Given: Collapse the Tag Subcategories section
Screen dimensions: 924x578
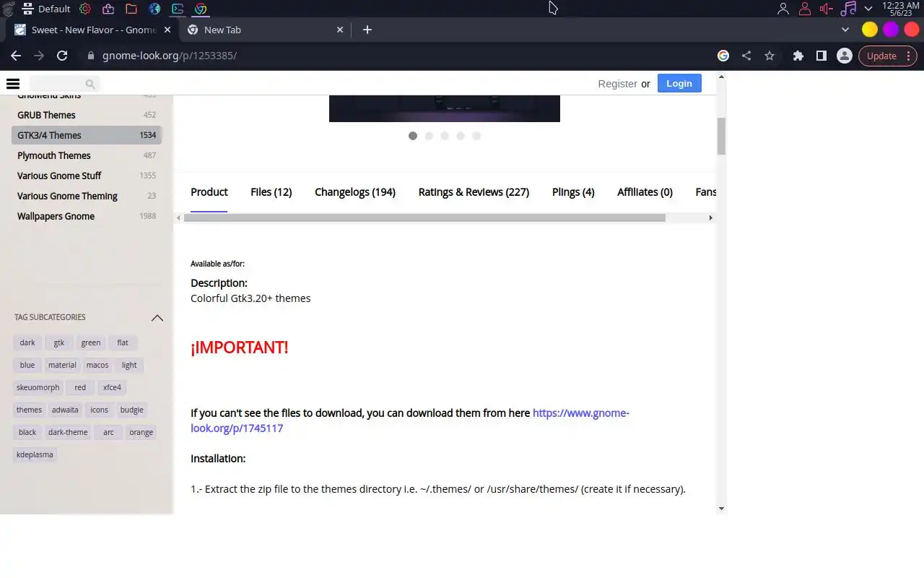Looking at the screenshot, I should 157,318.
